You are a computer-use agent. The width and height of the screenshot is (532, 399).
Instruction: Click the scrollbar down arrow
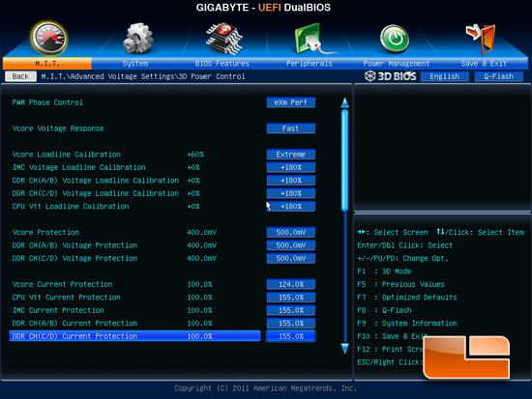344,349
